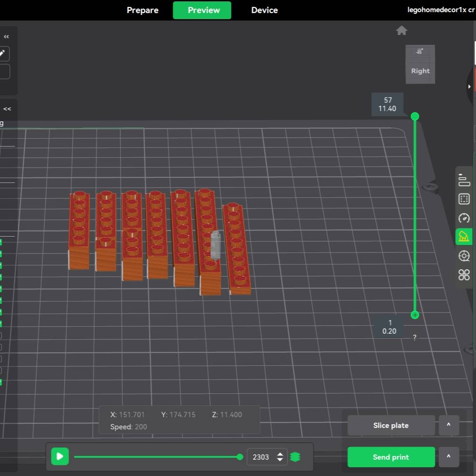The image size is (476, 476).
Task: Click the home view icon
Action: (x=401, y=31)
